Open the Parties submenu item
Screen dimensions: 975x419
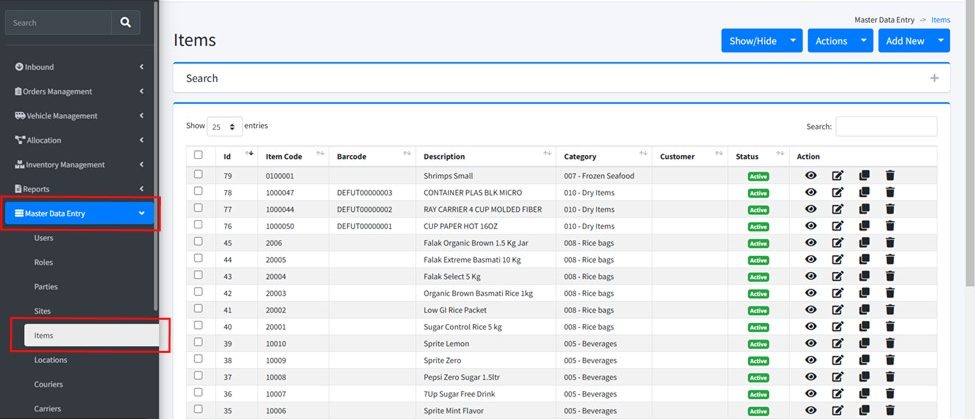[x=46, y=287]
